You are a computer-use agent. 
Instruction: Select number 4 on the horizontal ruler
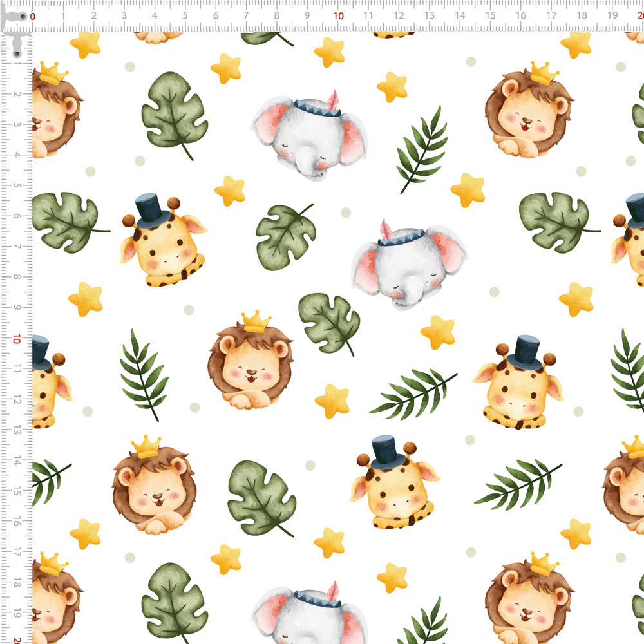pyautogui.click(x=155, y=15)
